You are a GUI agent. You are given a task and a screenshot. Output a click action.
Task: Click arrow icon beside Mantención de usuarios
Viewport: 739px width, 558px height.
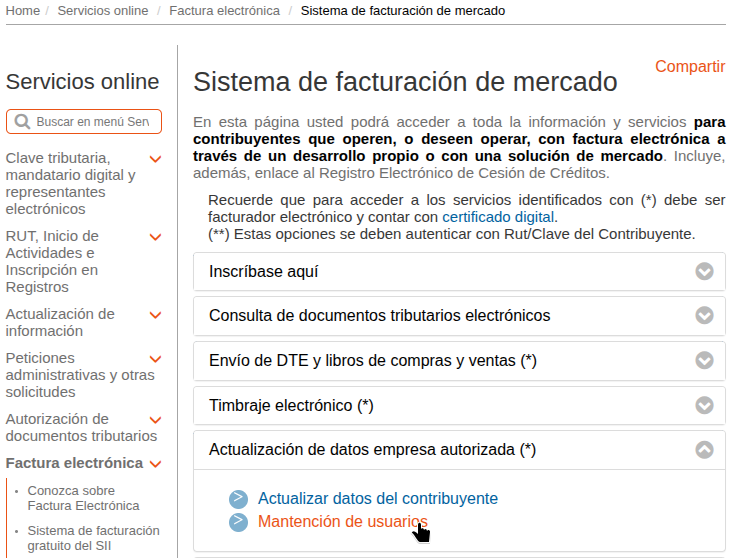237,522
